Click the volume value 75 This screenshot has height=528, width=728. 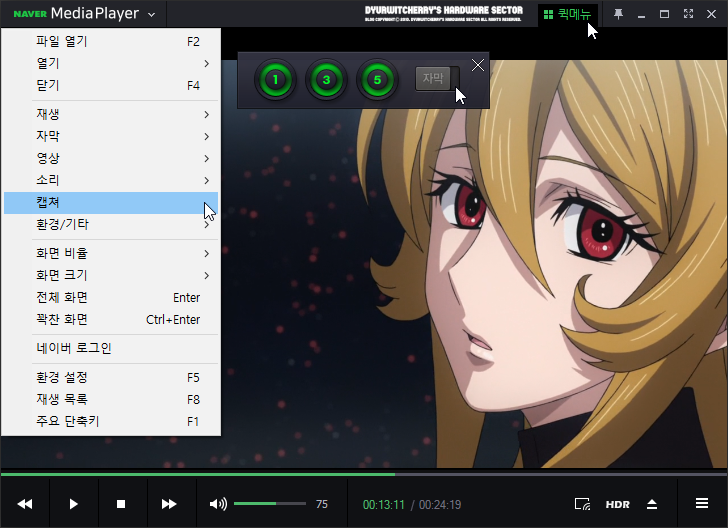(322, 504)
